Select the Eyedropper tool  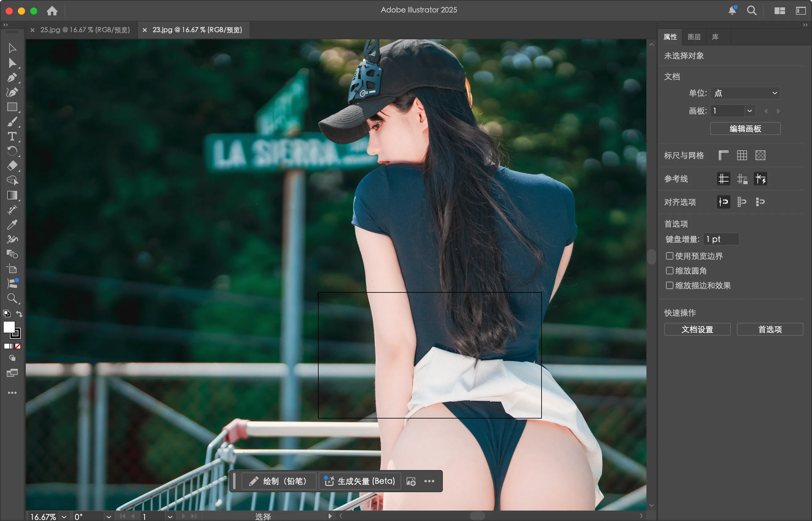(x=12, y=225)
